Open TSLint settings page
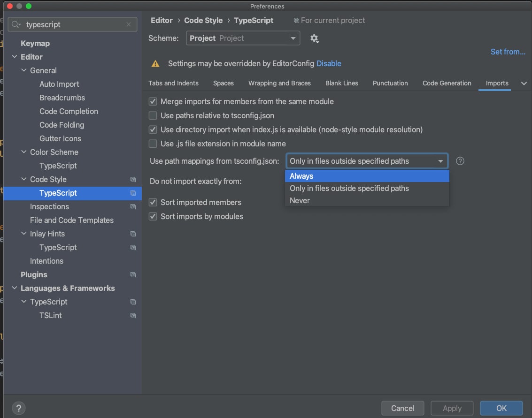Viewport: 532px width, 418px height. click(x=51, y=315)
